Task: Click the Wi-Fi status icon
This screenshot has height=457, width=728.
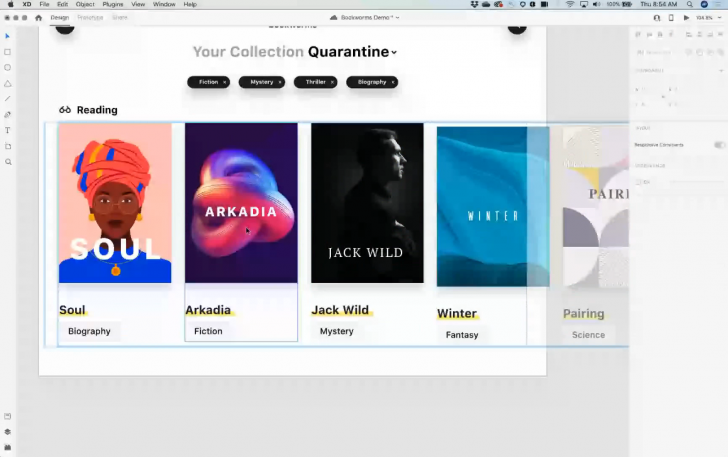Action: [x=570, y=4]
